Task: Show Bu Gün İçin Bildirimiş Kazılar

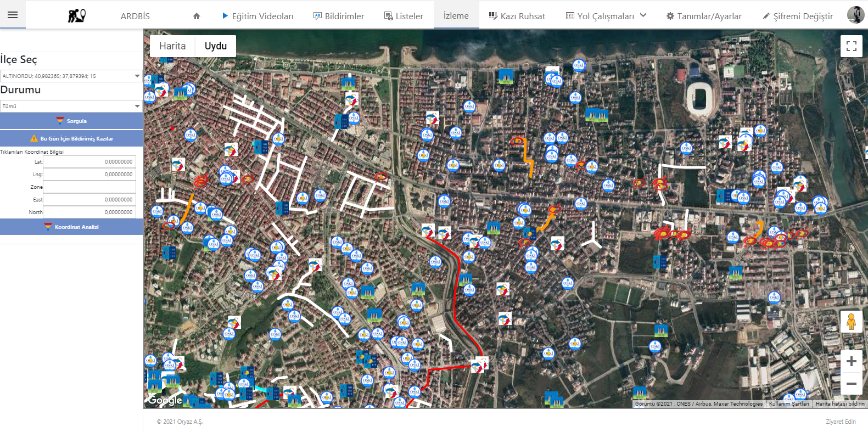Action: [71, 138]
